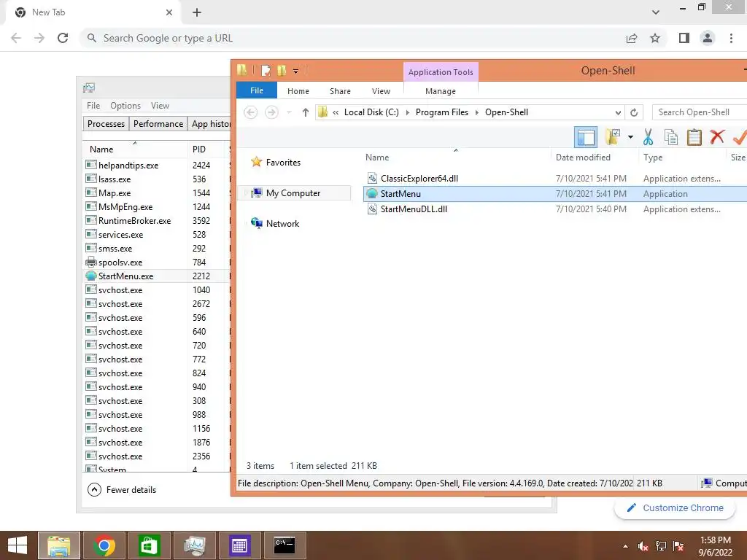Open the Share ribbon tab
Screen dimensions: 747x560
click(x=340, y=91)
